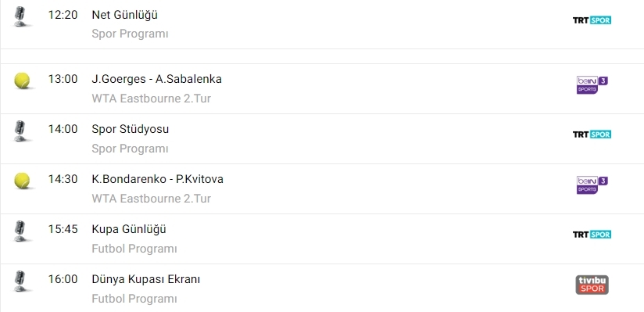Image resolution: width=644 pixels, height=312 pixels.
Task: Open Spor Stüdyosu program entry
Action: [x=131, y=130]
